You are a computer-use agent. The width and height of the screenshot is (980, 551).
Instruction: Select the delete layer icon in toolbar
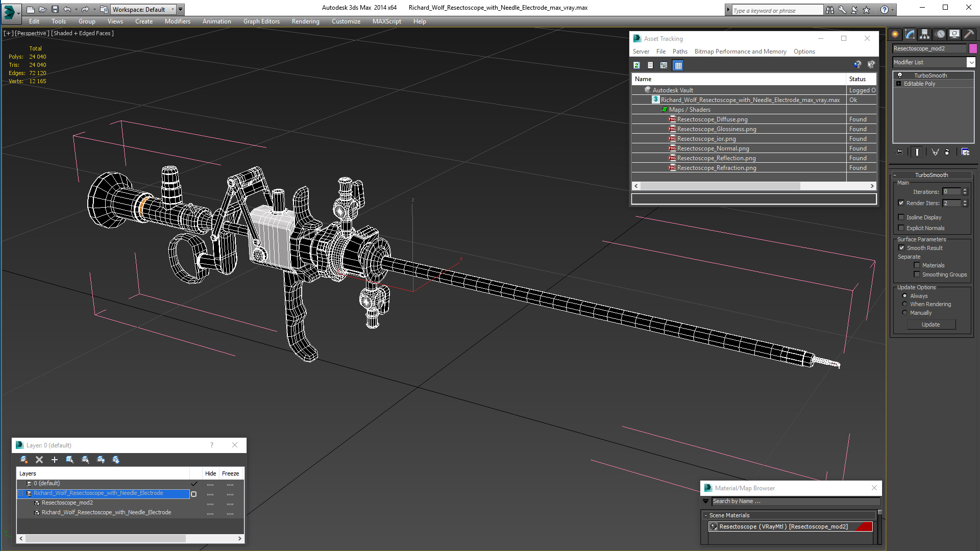point(38,459)
